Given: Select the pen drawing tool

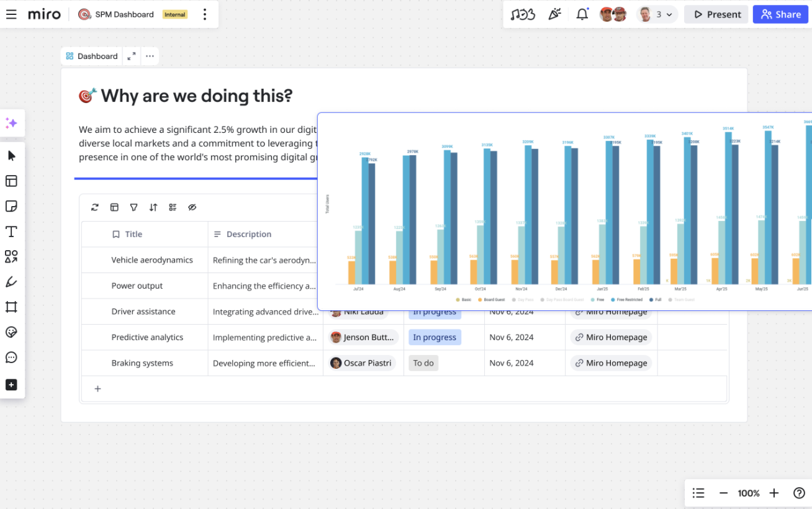Looking at the screenshot, I should [x=11, y=282].
